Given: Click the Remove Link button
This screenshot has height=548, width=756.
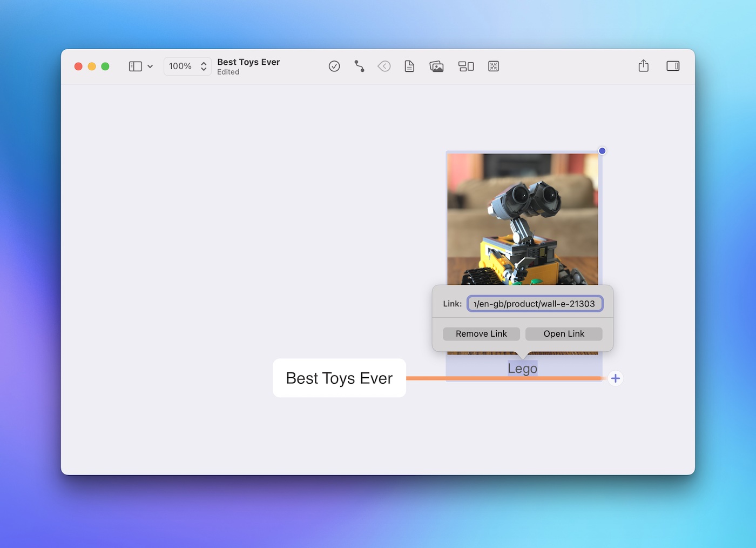Looking at the screenshot, I should pyautogui.click(x=481, y=334).
